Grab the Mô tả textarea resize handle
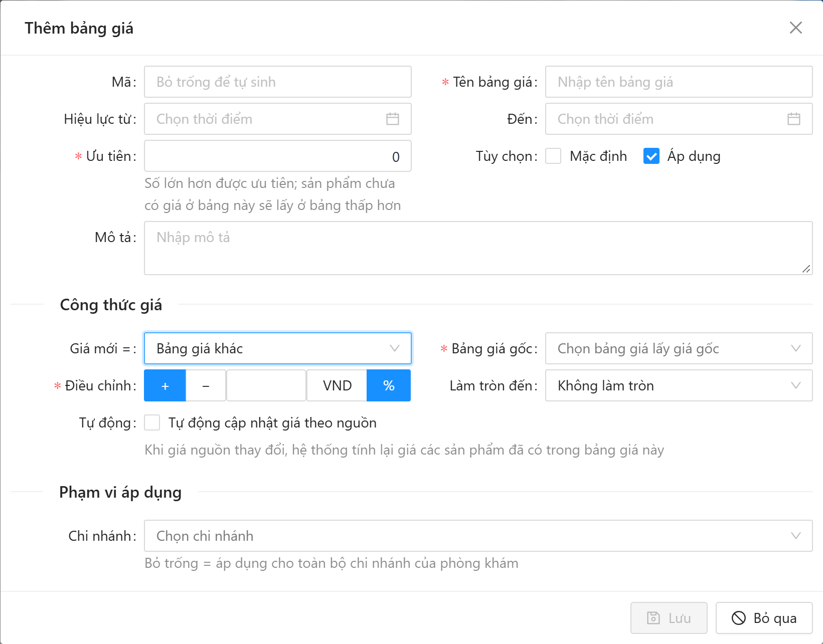This screenshot has width=823, height=644. point(806,269)
